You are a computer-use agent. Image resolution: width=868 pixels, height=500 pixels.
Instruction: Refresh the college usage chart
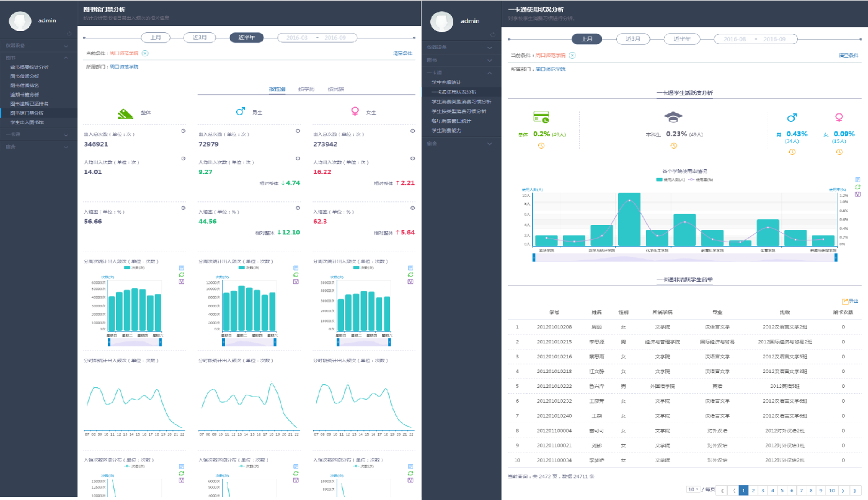857,186
